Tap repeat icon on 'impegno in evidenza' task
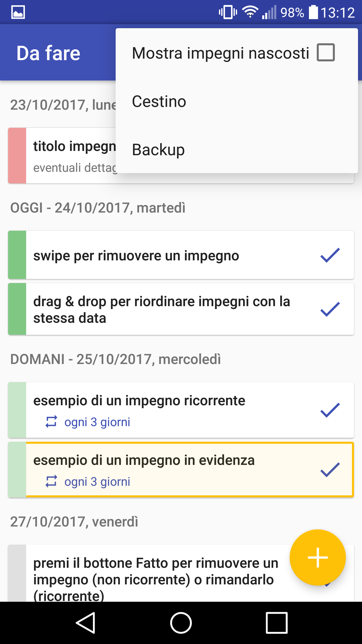Viewport: 362px width, 644px height. coord(51,481)
